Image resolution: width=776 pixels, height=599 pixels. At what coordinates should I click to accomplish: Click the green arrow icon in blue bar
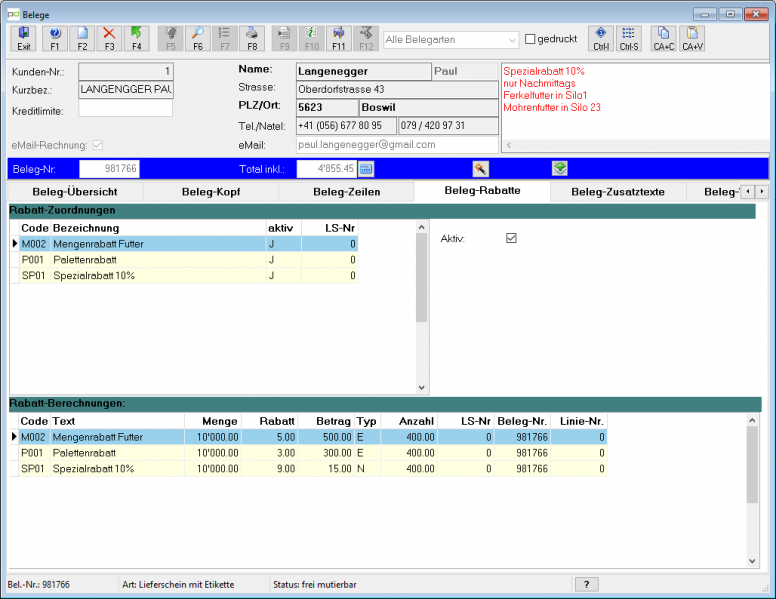560,168
